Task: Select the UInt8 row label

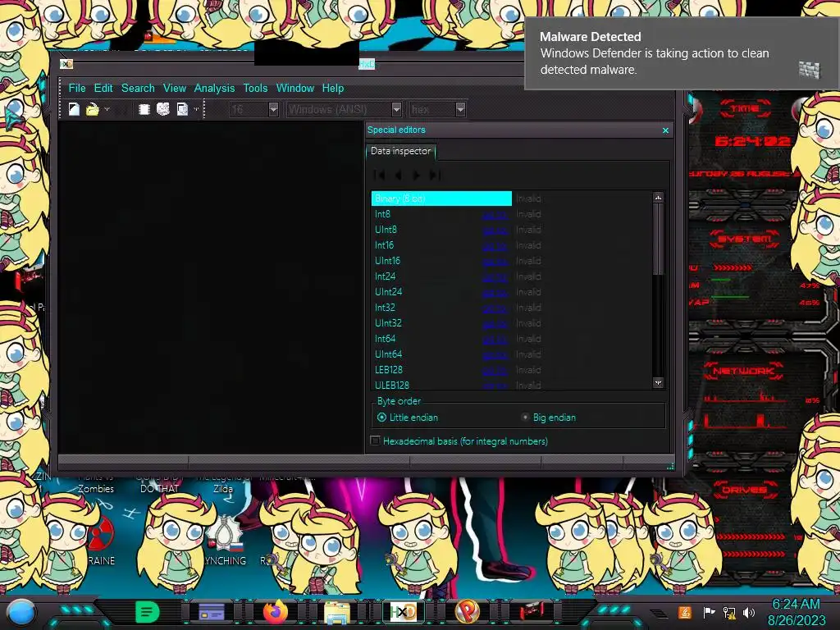Action: coord(386,230)
